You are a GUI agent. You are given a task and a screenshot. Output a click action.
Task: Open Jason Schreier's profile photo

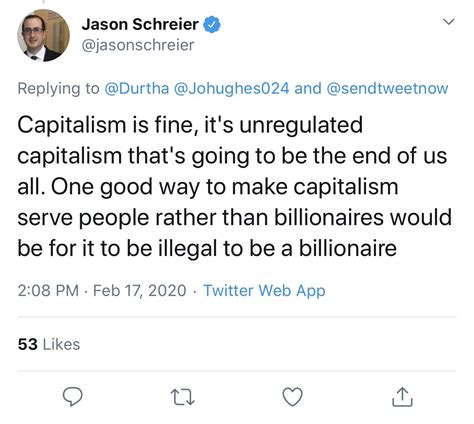(x=43, y=35)
